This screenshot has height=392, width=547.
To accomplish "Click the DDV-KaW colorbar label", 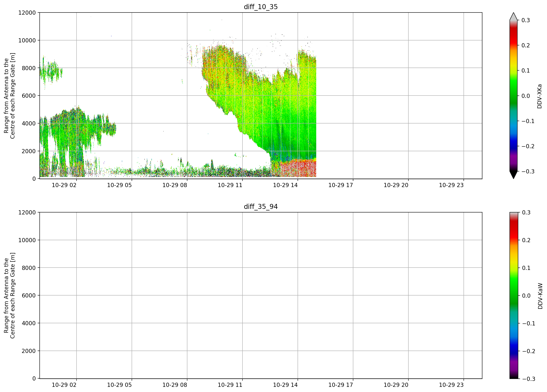I will tap(540, 296).
